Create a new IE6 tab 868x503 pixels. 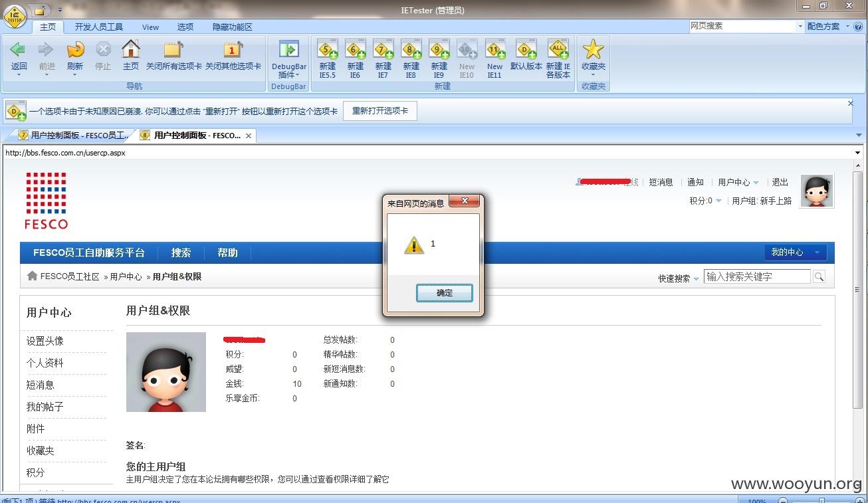point(356,49)
